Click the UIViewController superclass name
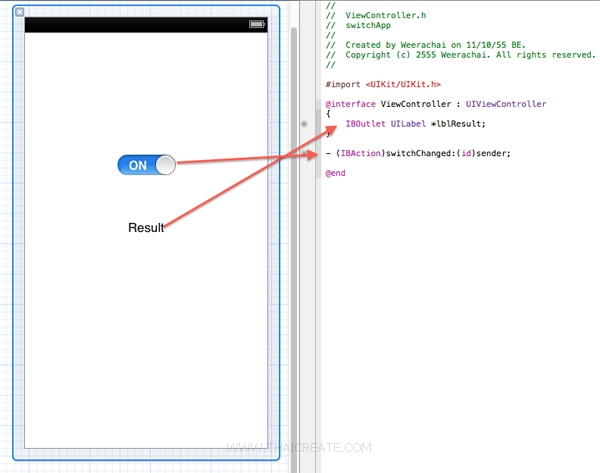The height and width of the screenshot is (473, 600). pos(506,104)
